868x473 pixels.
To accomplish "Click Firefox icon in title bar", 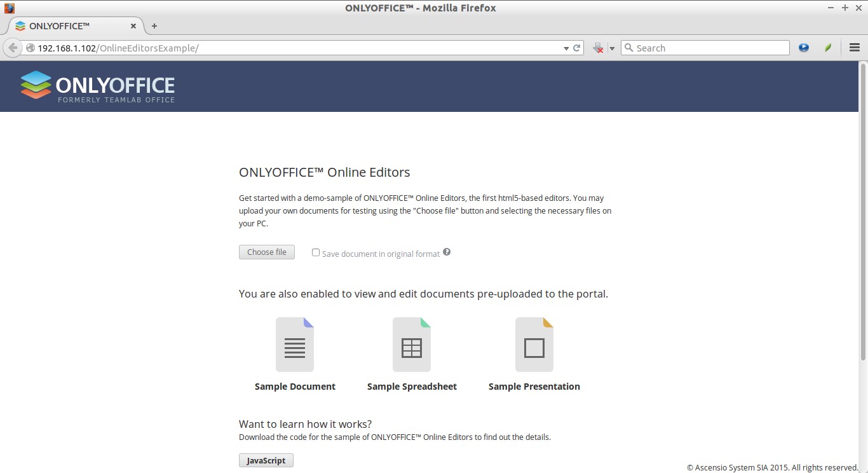I will click(x=9, y=8).
